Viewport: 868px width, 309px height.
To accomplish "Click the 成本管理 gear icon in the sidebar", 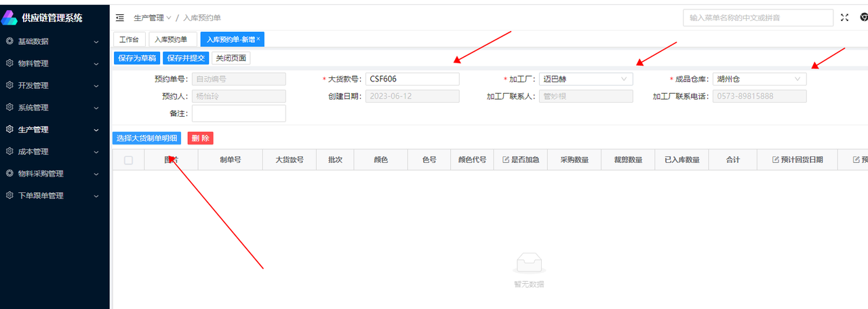I will coord(9,151).
